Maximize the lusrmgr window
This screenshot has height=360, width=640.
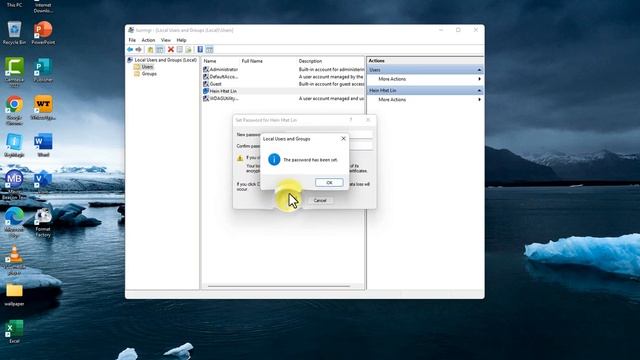pos(458,30)
